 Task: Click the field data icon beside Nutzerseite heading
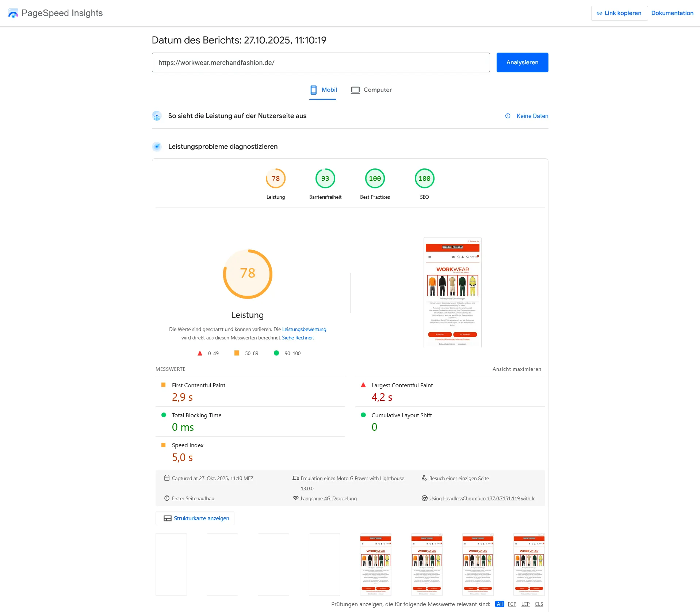pos(157,116)
